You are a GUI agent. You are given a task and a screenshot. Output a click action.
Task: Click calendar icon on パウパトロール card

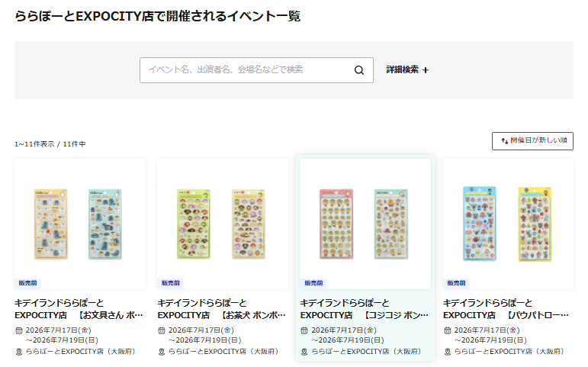[x=448, y=330]
